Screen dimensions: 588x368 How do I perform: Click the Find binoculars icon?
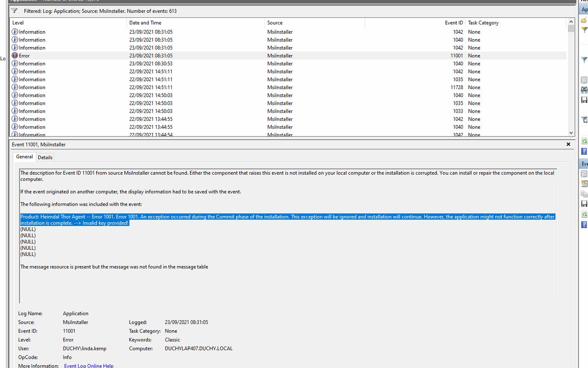point(584,90)
